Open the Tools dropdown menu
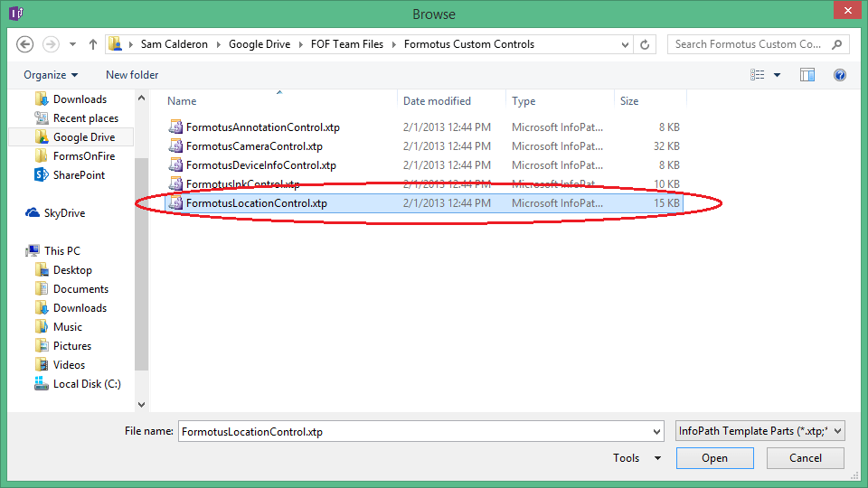Viewport: 868px width, 488px height. (x=637, y=458)
